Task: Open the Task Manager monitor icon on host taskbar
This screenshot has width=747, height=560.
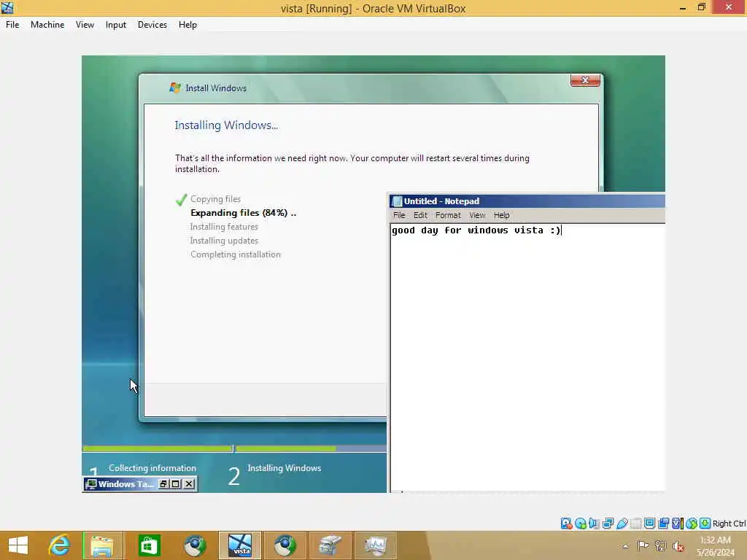Action: [x=376, y=545]
